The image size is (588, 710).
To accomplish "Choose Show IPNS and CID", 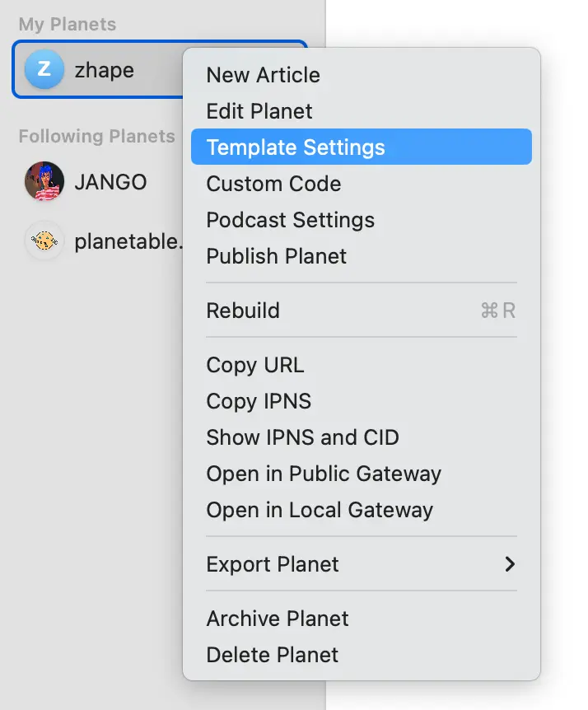I will coord(301,437).
